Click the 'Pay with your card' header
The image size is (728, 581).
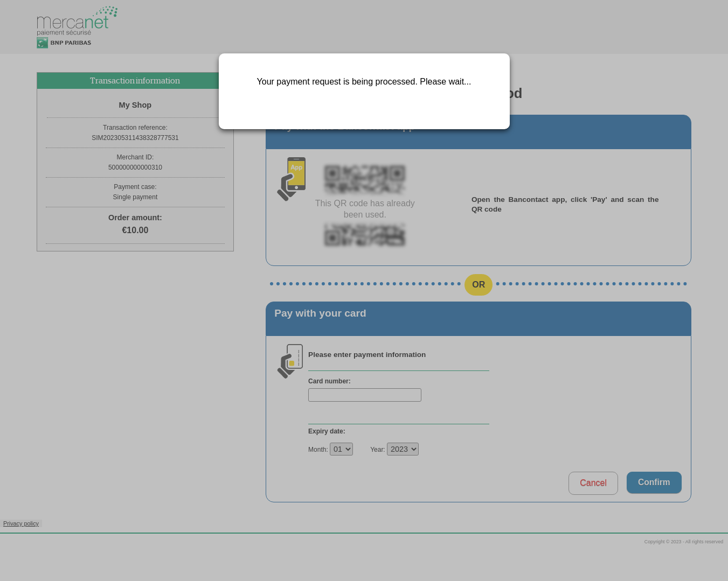pyautogui.click(x=320, y=313)
